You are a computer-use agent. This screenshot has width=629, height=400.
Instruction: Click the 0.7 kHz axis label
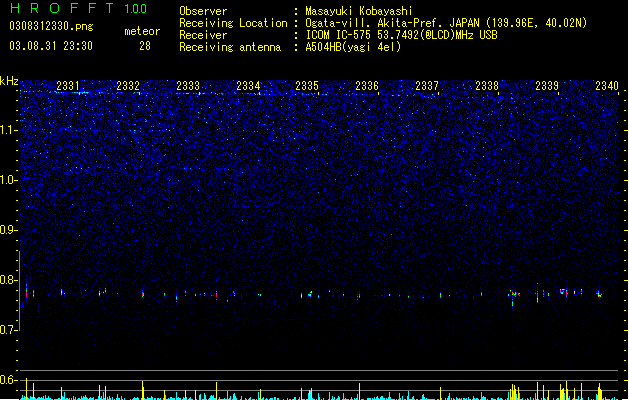click(x=9, y=330)
